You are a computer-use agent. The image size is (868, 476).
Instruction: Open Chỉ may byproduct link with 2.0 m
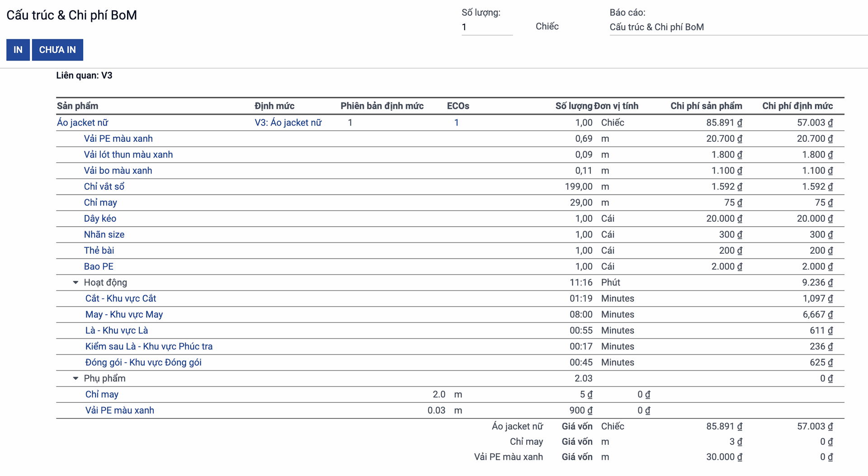point(102,395)
